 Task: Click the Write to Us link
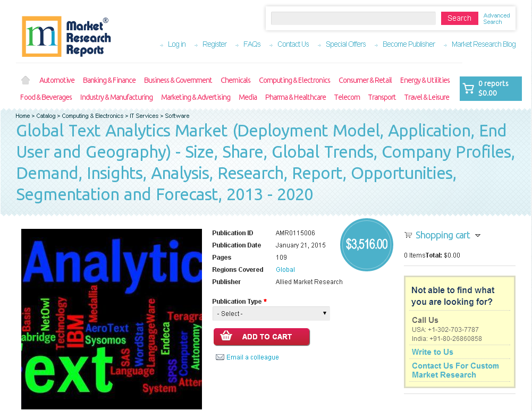tap(432, 352)
